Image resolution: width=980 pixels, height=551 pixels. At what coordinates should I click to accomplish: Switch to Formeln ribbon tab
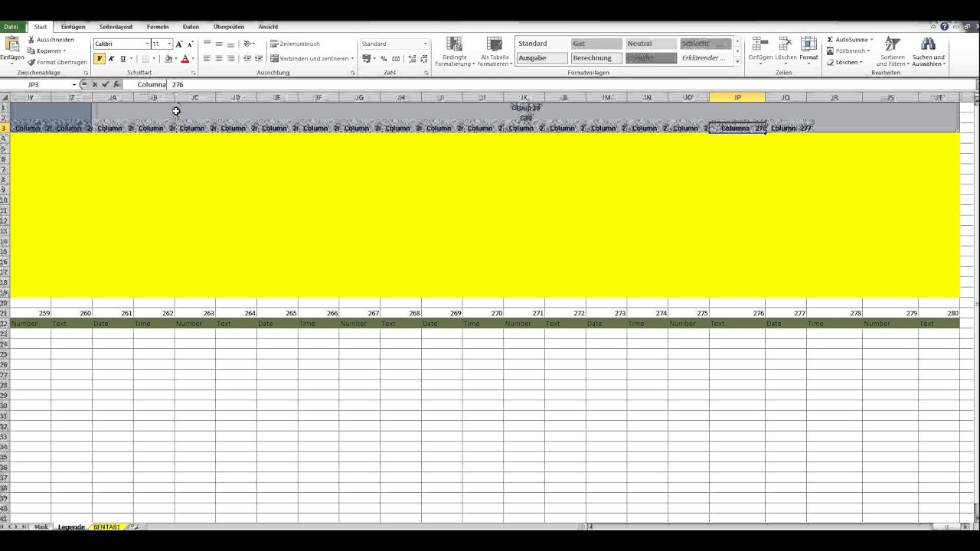(158, 27)
